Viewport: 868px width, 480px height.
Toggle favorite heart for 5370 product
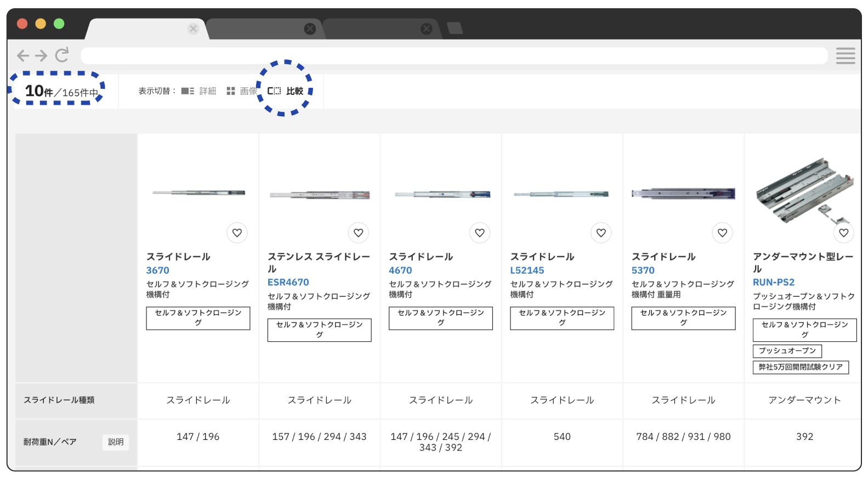722,233
